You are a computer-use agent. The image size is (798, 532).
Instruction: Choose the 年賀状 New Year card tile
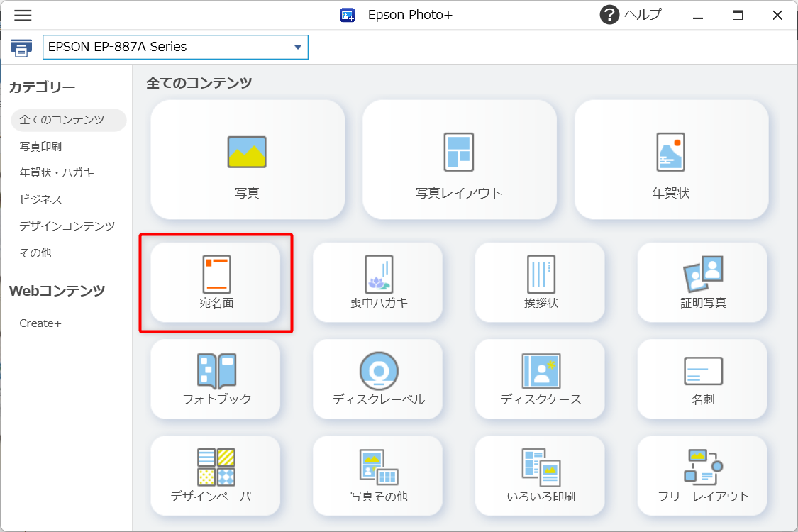click(x=670, y=160)
